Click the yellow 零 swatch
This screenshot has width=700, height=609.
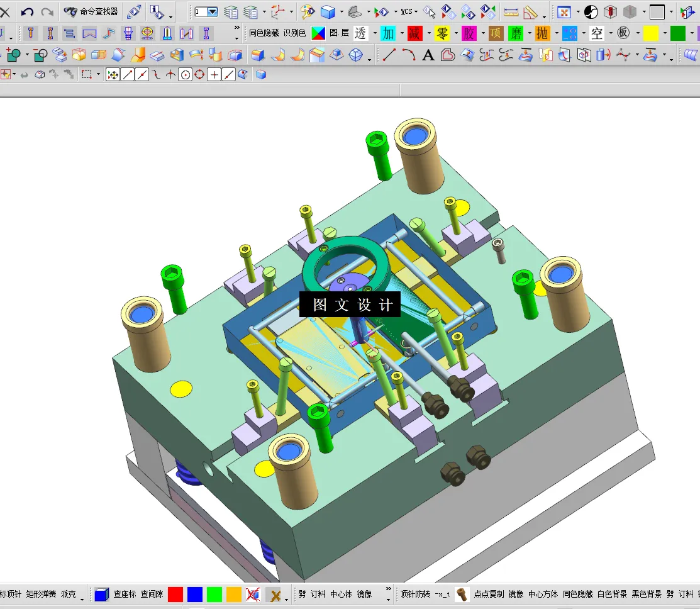(x=442, y=33)
